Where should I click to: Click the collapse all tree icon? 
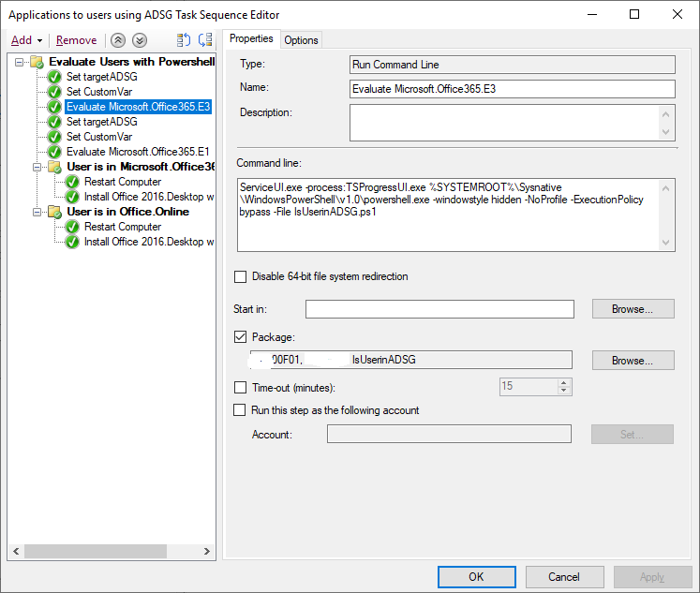(205, 40)
